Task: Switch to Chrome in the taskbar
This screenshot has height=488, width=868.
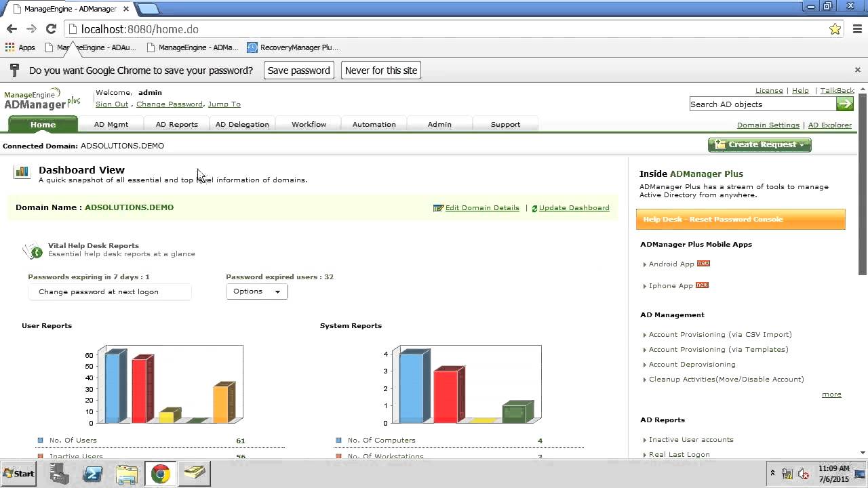Action: 161,474
